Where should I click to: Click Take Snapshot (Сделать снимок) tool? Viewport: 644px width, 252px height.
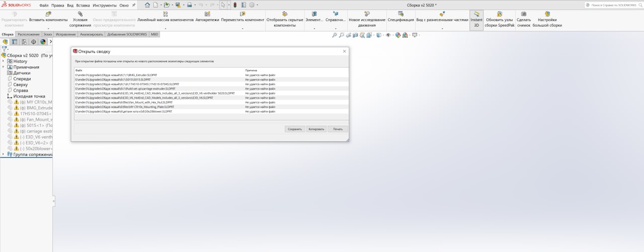[x=524, y=19]
